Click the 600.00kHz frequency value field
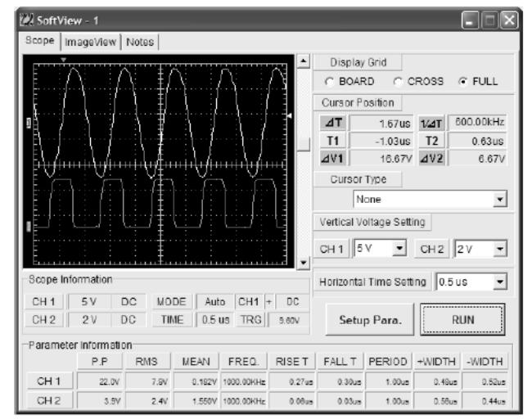The width and height of the screenshot is (532, 419). point(477,122)
